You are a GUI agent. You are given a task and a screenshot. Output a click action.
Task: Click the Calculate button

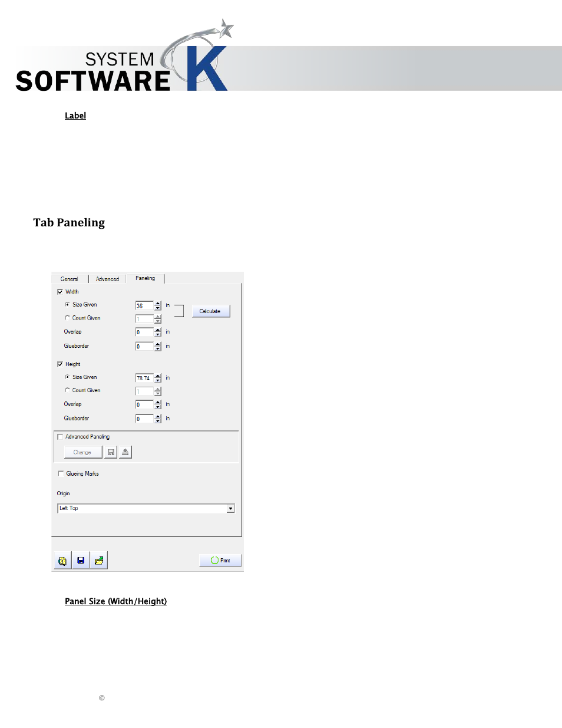click(210, 311)
